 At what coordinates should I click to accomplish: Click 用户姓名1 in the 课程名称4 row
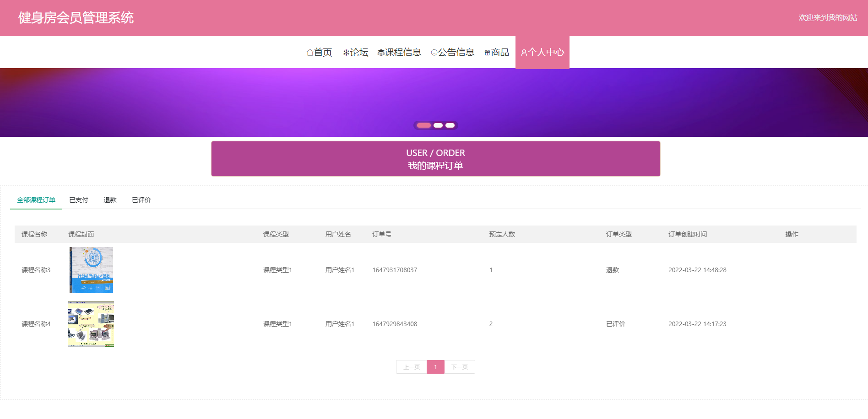point(340,324)
